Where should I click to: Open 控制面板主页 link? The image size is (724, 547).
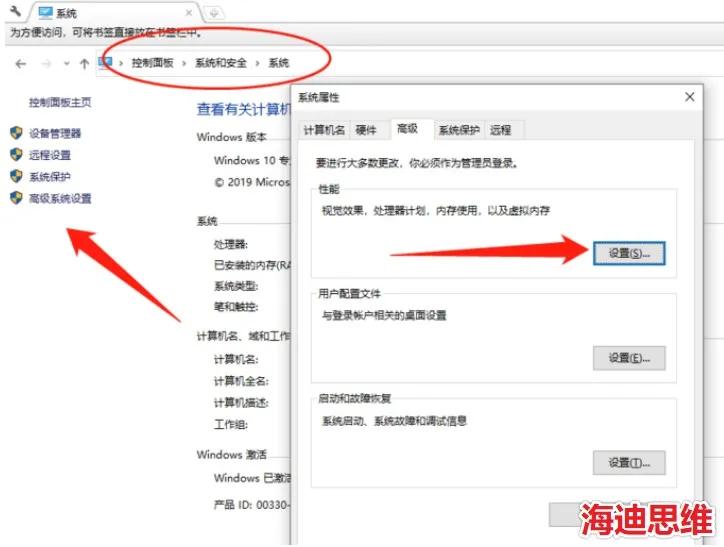60,102
